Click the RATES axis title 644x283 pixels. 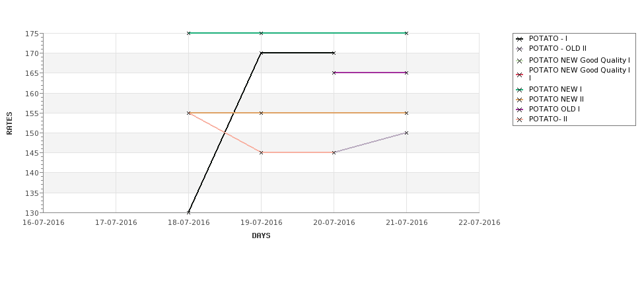coord(9,123)
